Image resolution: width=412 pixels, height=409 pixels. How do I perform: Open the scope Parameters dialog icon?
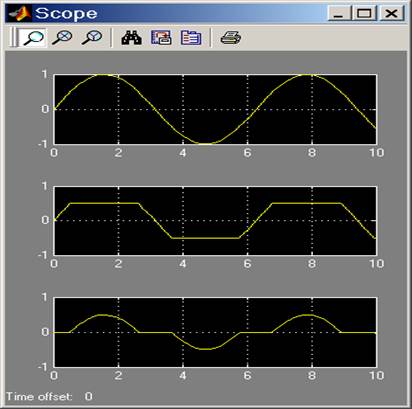191,37
